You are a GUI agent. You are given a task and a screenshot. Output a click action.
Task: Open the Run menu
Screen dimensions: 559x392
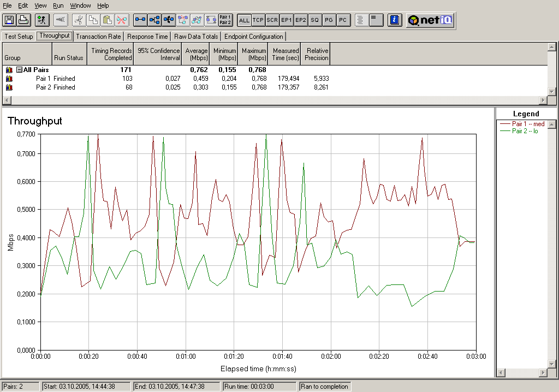pos(58,5)
